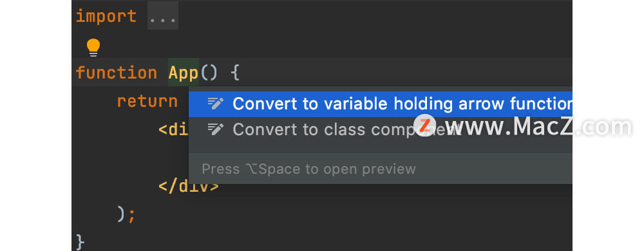Image resolution: width=644 pixels, height=251 pixels.
Task: Click pencil icon beside arrow function option
Action: 216,104
